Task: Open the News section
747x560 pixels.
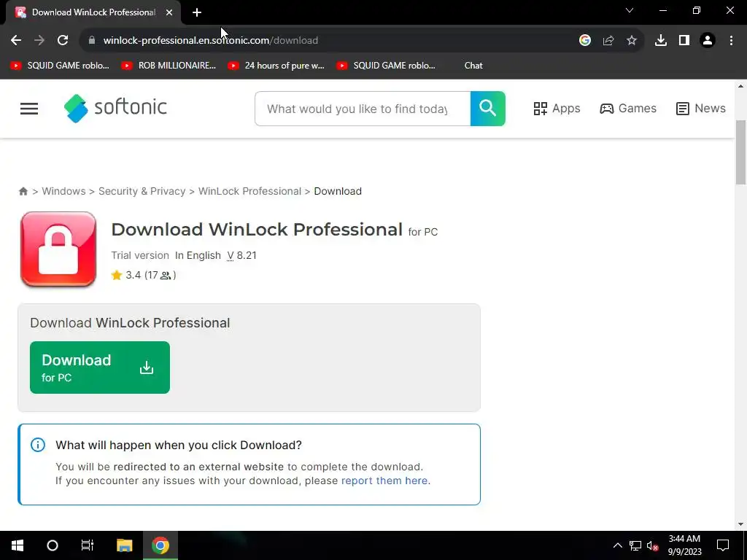Action: tap(701, 109)
